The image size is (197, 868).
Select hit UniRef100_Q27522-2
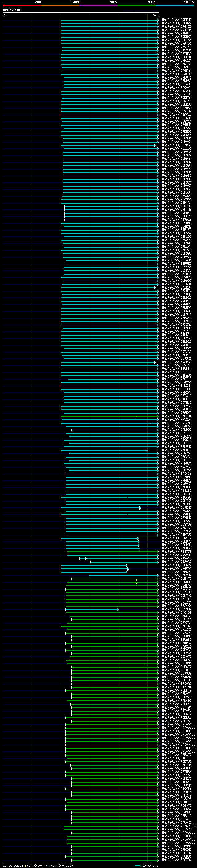click(x=179, y=826)
